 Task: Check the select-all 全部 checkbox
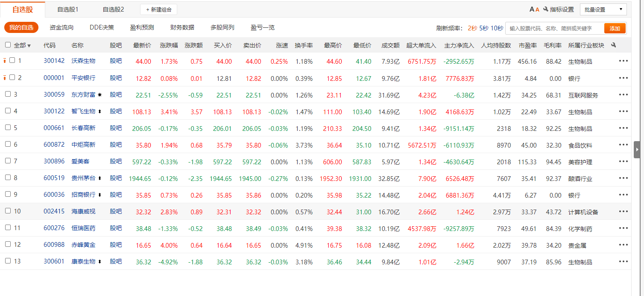click(x=8, y=45)
